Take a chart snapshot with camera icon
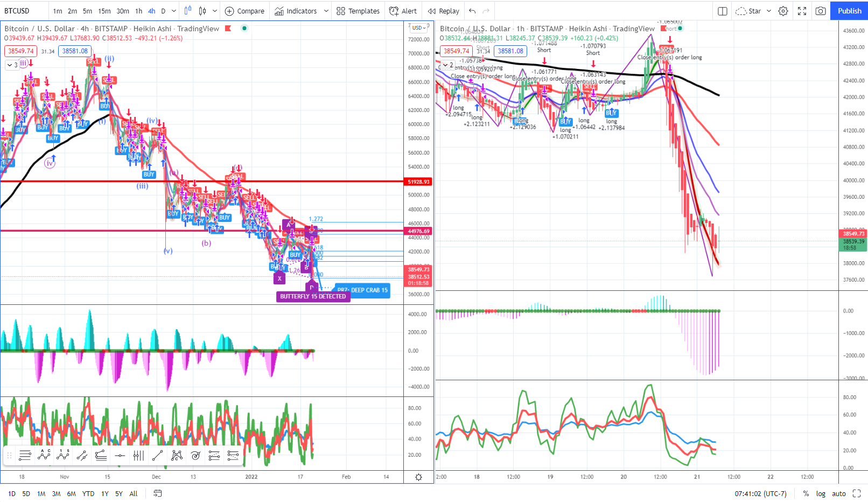 [821, 11]
